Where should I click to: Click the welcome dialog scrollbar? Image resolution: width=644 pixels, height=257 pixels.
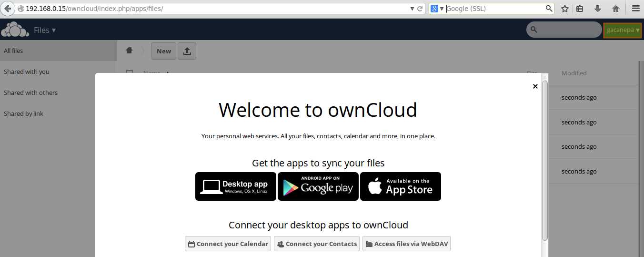tap(545, 161)
